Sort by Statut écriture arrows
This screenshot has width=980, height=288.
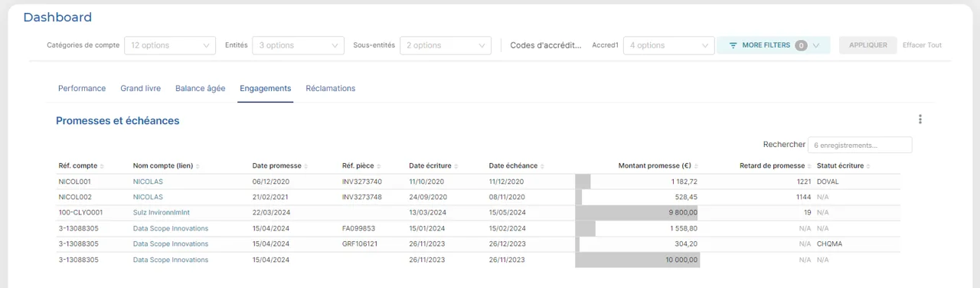pos(869,166)
